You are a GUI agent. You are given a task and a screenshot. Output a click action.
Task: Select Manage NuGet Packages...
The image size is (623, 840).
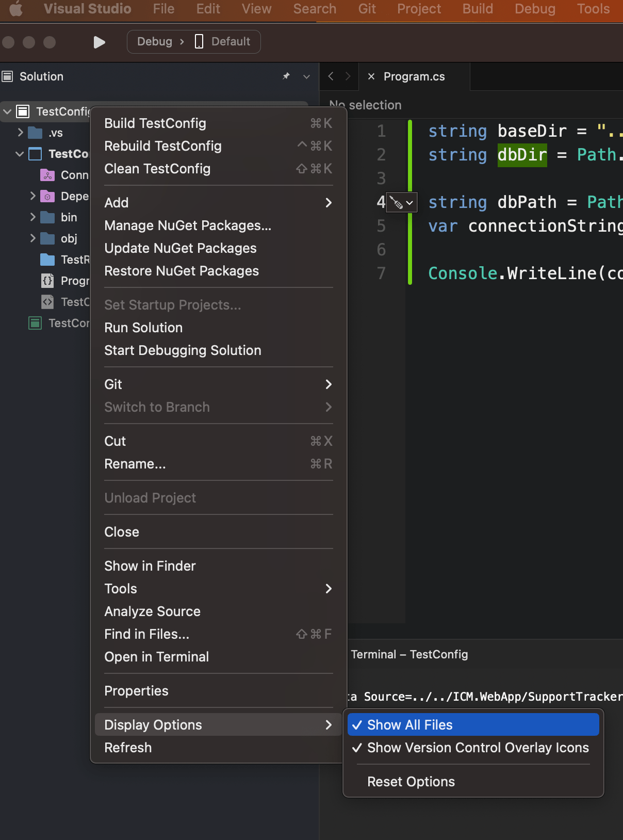click(219, 225)
